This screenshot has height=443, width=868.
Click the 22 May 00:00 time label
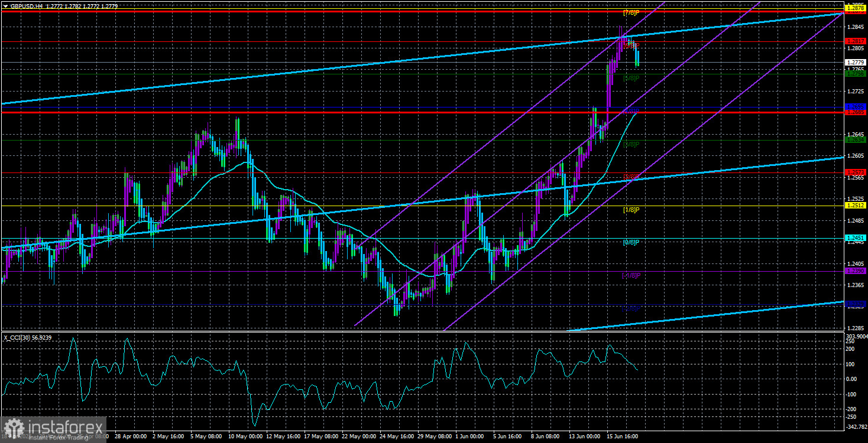[360, 437]
